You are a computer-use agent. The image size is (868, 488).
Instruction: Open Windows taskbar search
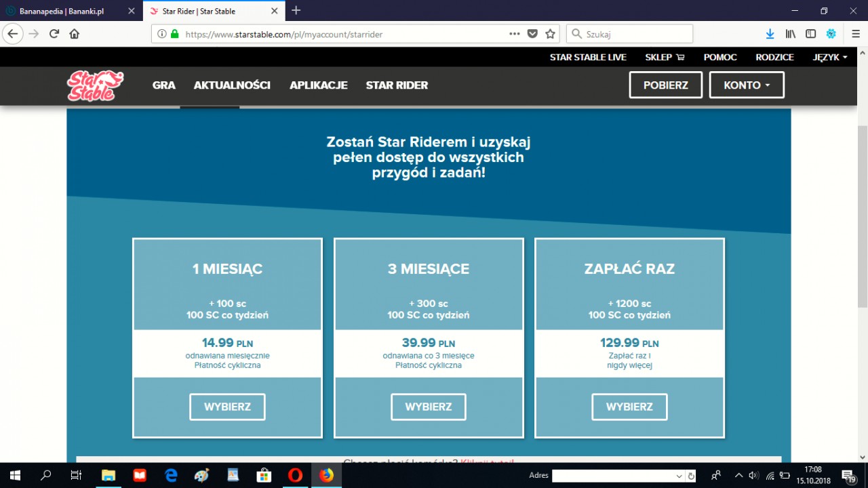pos(46,475)
